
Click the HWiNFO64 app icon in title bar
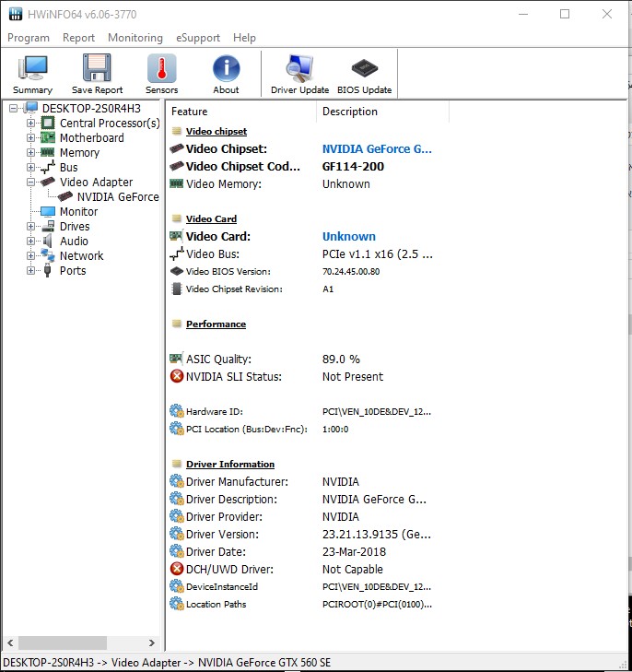[16, 14]
